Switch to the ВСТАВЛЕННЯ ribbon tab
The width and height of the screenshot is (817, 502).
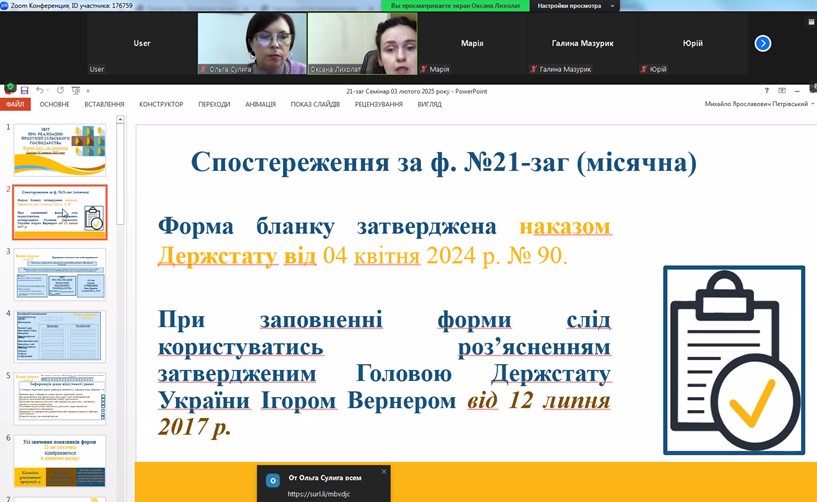pyautogui.click(x=104, y=104)
